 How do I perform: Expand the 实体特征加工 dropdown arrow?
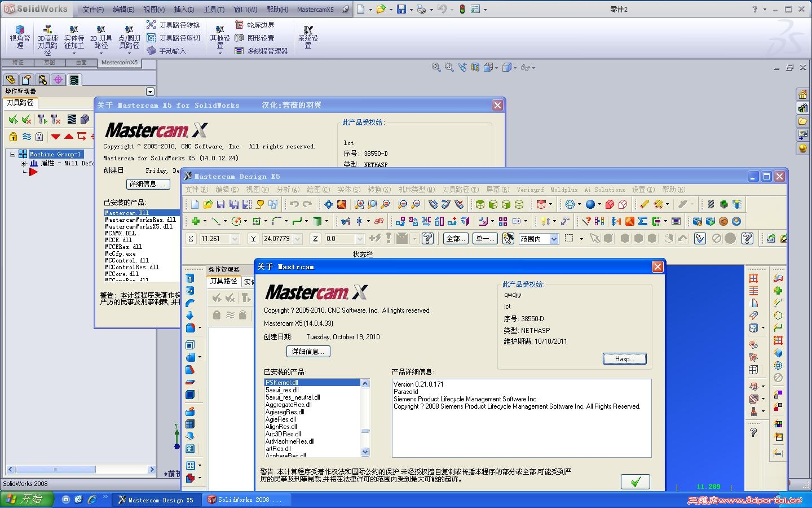click(74, 54)
